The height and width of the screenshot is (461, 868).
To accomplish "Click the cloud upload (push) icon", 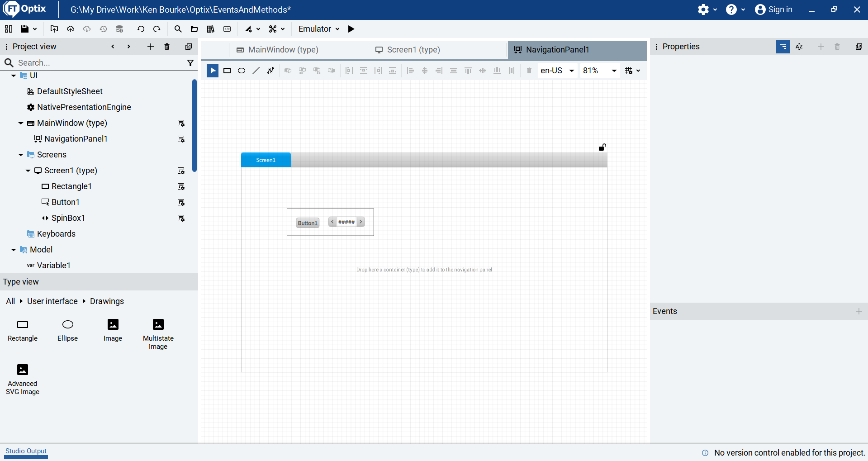I will [x=71, y=29].
